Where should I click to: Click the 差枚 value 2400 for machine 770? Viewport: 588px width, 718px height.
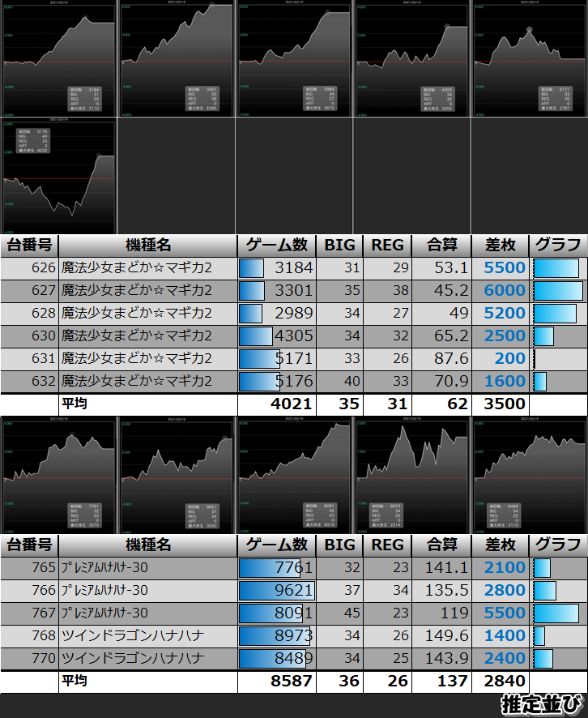505,659
